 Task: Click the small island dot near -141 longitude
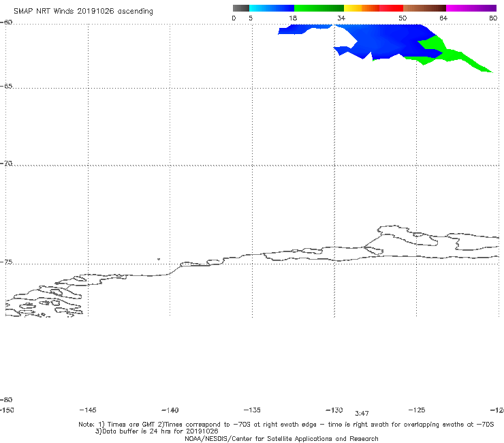tap(159, 259)
